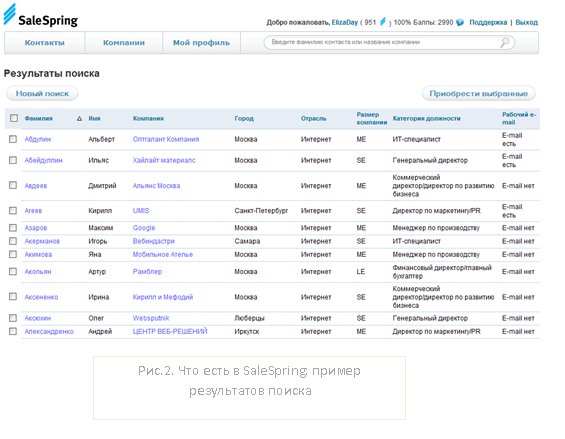Open company Websputnik
565x439 pixels.
(x=151, y=318)
